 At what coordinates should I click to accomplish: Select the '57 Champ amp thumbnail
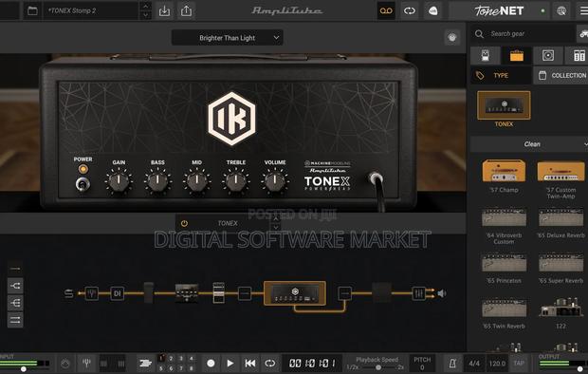click(504, 171)
